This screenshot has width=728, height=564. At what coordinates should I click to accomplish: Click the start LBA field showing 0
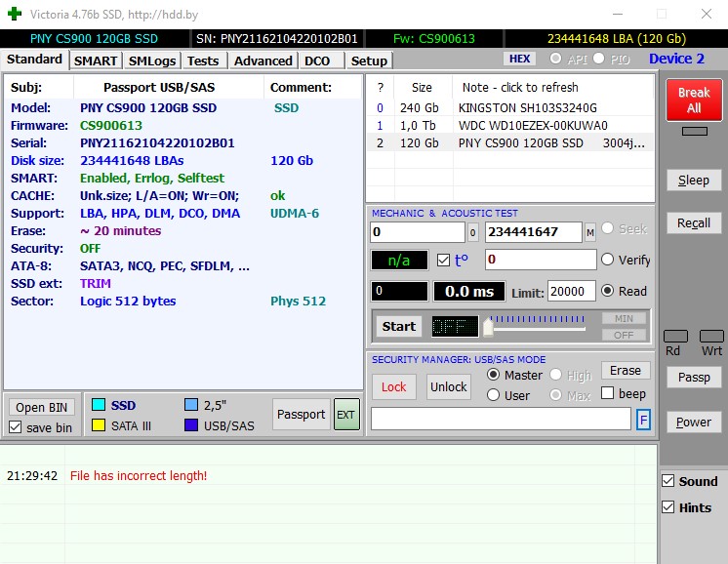pyautogui.click(x=418, y=232)
